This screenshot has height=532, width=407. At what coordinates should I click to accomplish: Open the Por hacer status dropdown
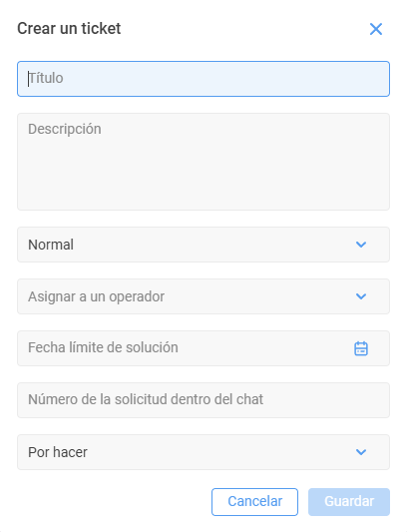click(203, 452)
